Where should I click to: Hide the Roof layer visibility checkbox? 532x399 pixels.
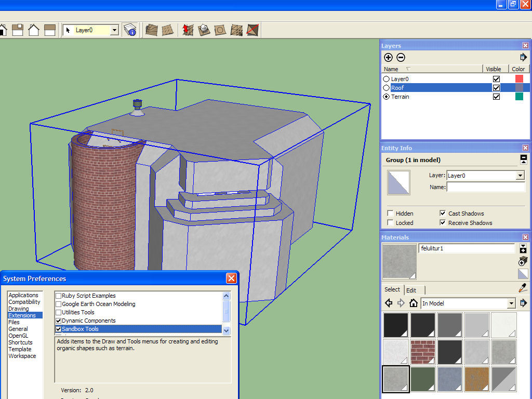point(496,88)
